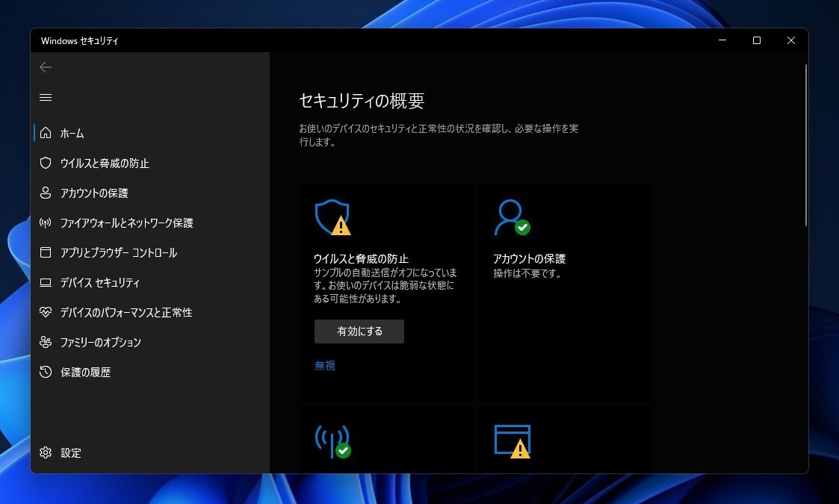Image resolution: width=839 pixels, height=504 pixels.
Task: Open アカウントの保護 in sidebar
Action: pyautogui.click(x=94, y=193)
